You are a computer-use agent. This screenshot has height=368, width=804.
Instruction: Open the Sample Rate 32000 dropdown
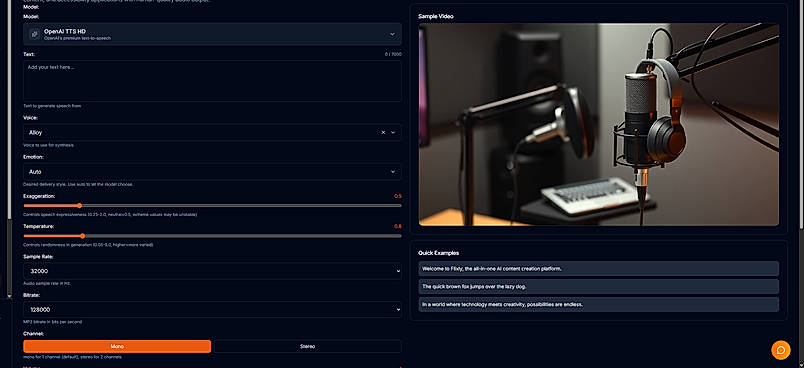(x=212, y=271)
